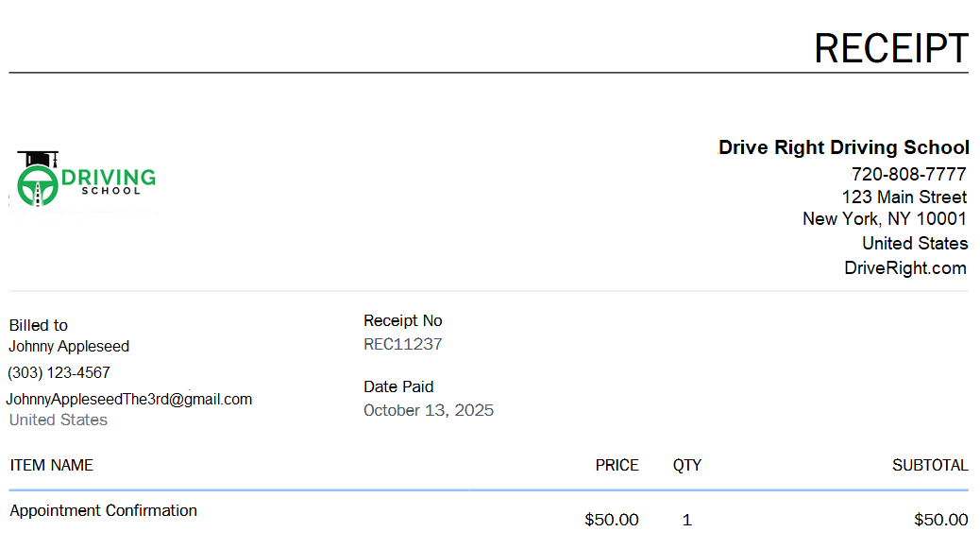Viewport: 980px width, 549px height.
Task: Select the receipt number REC11237
Action: coord(402,344)
